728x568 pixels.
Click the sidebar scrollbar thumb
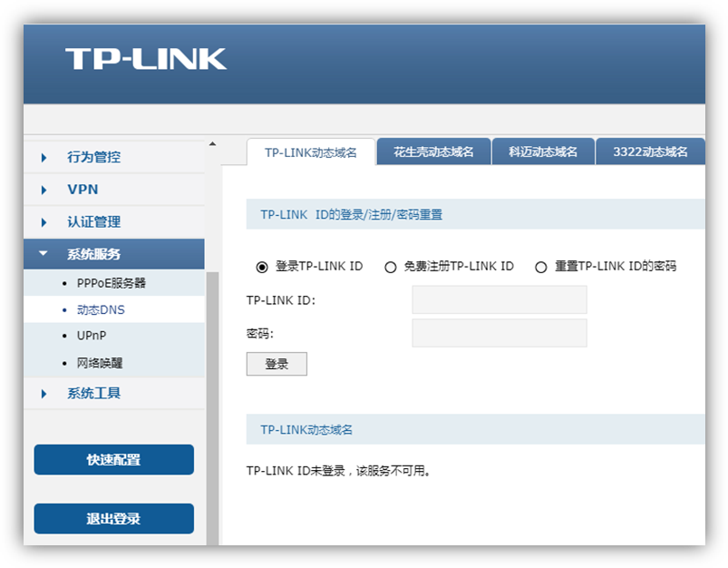tap(213, 408)
